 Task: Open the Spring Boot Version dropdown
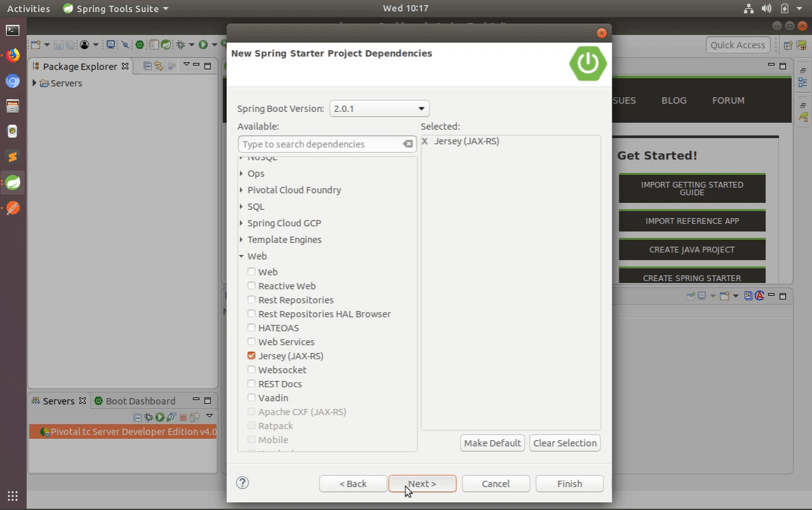tap(379, 108)
